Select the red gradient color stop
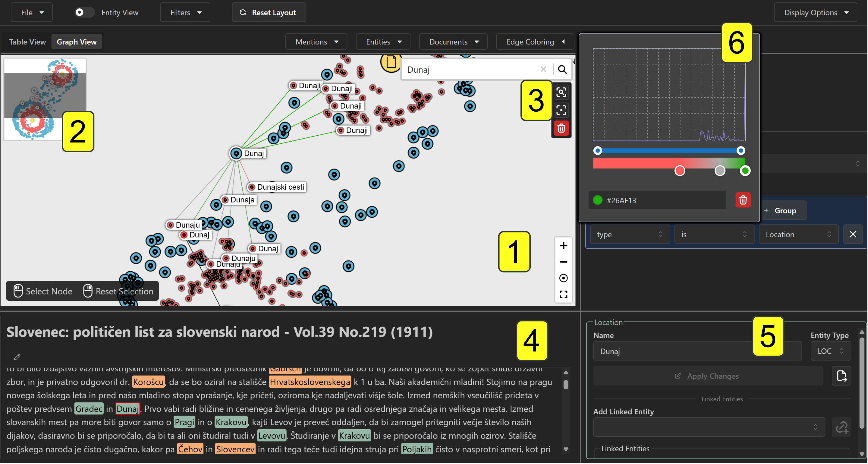This screenshot has width=868, height=464. point(680,171)
